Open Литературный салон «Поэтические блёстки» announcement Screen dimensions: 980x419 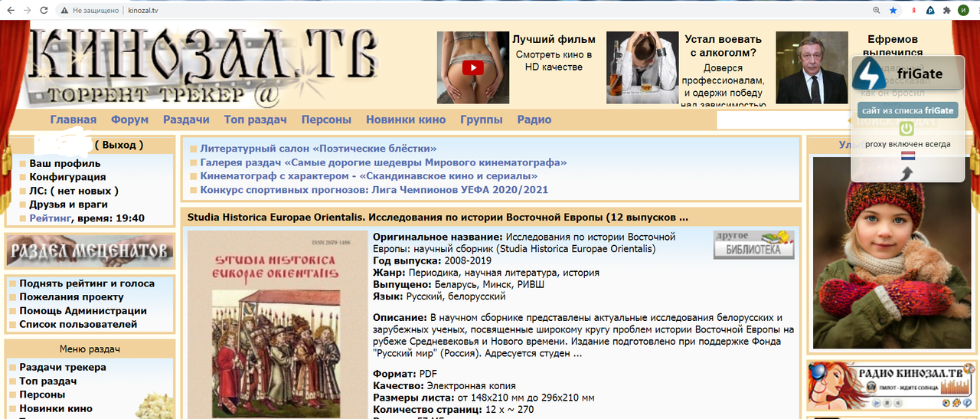(318, 149)
